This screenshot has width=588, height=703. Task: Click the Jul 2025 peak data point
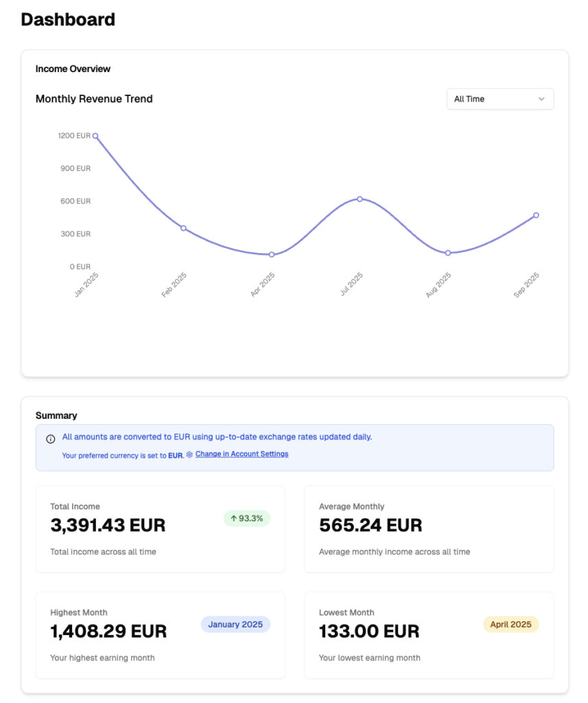[360, 199]
